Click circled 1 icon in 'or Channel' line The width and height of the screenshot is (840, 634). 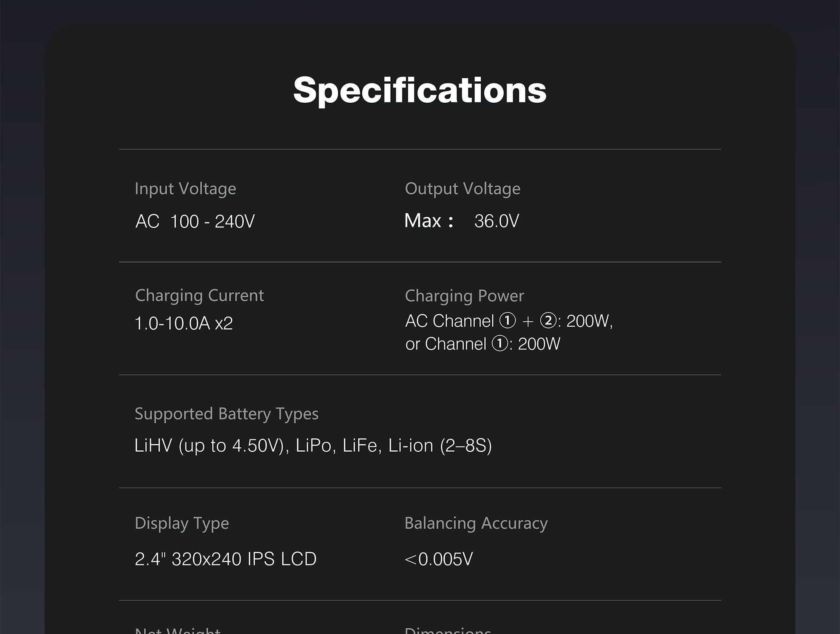click(x=500, y=344)
